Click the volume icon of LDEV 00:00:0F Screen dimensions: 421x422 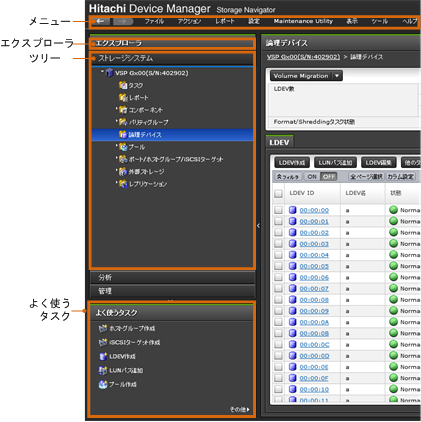(292, 378)
